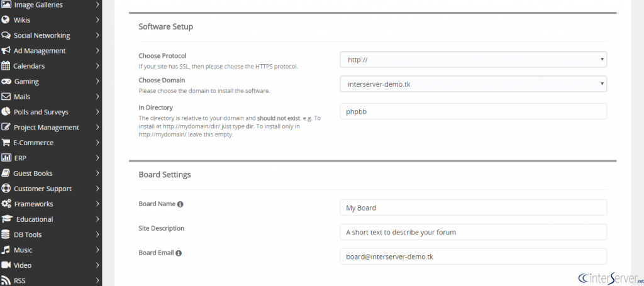This screenshot has height=286, width=644.
Task: Open the DB Tools menu item
Action: [51, 234]
